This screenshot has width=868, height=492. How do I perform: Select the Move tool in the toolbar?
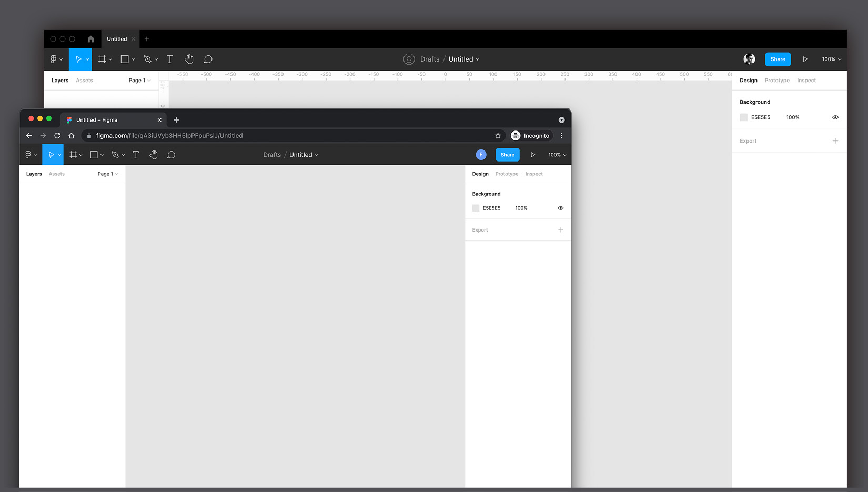(x=51, y=154)
